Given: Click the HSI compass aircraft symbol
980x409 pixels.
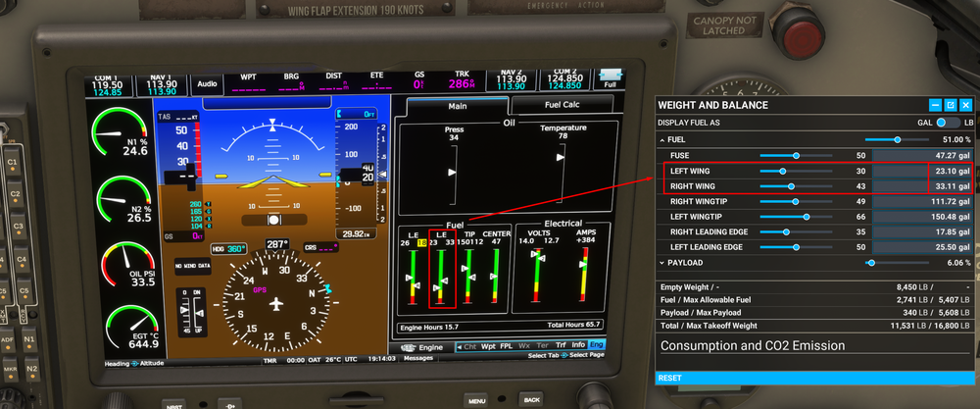Looking at the screenshot, I should click(x=277, y=301).
